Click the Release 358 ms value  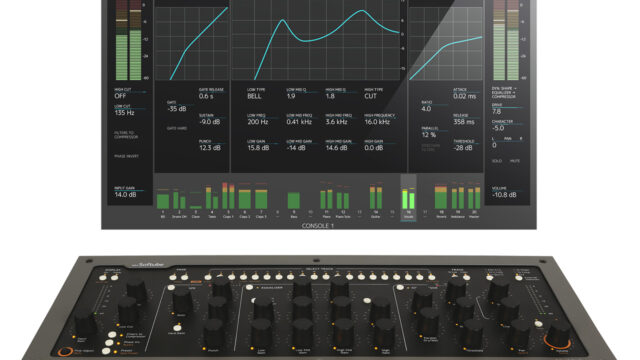coord(464,122)
